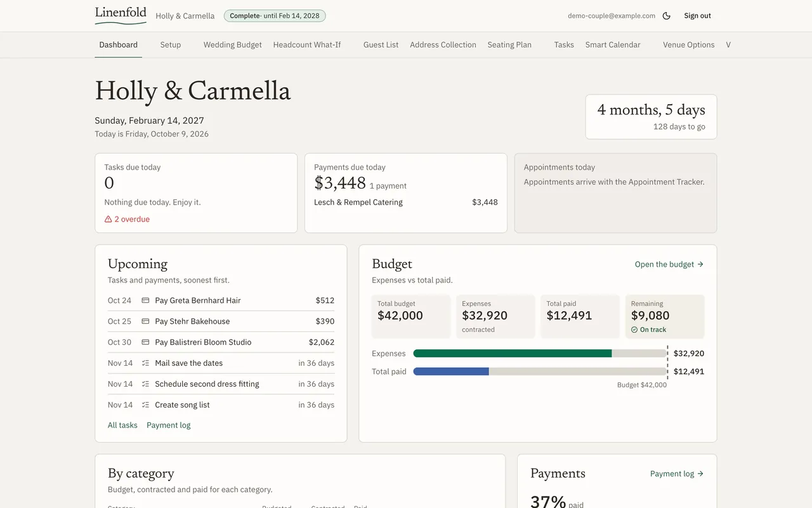Click the green Expenses progress bar
Image resolution: width=812 pixels, height=508 pixels.
pos(513,354)
